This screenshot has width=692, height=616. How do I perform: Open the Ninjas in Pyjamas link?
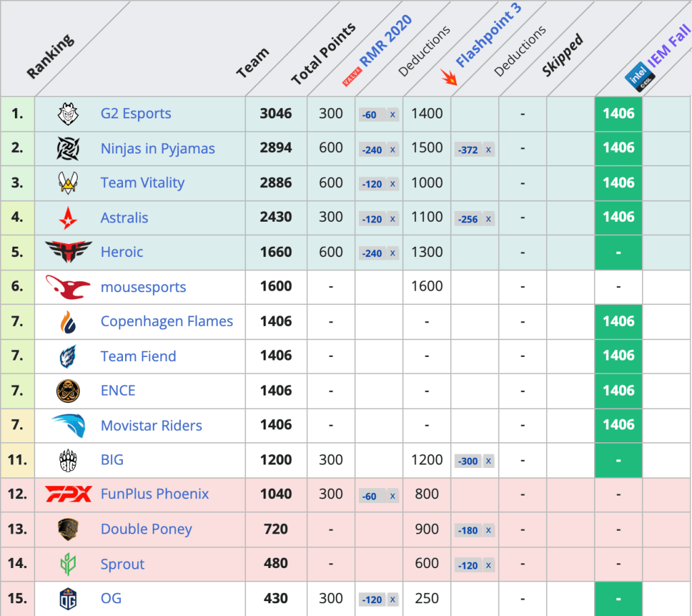point(157,148)
